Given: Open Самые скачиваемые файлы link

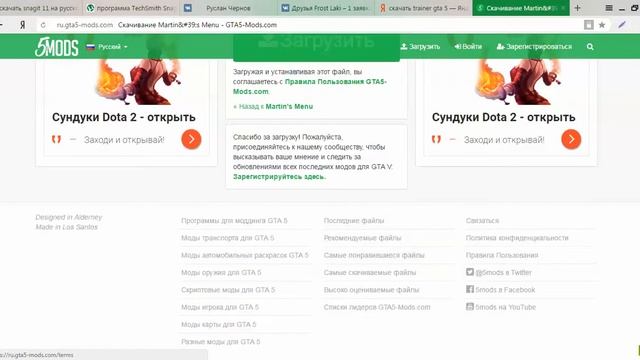Looking at the screenshot, I should coord(370,272).
